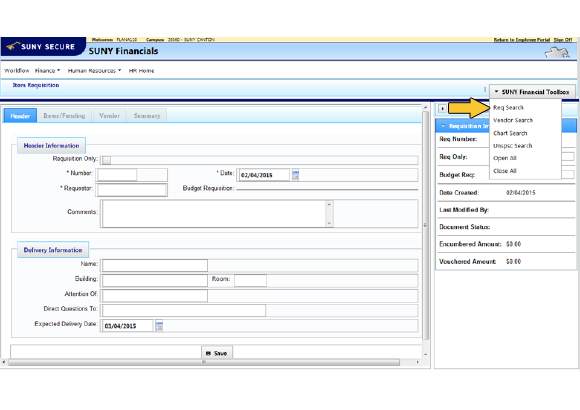580x410 pixels.
Task: Click the Comments box scroll up arrow
Action: pyautogui.click(x=329, y=204)
